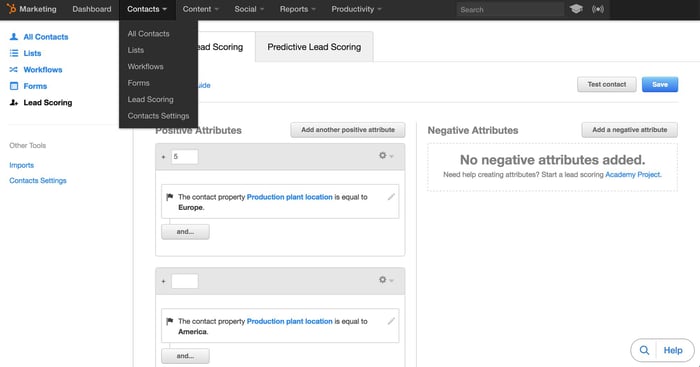This screenshot has height=367, width=700.
Task: Click the empty score field for America attribute
Action: coord(184,281)
